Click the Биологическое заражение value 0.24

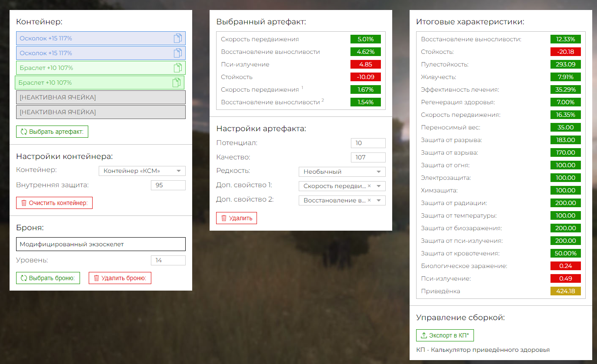566,266
